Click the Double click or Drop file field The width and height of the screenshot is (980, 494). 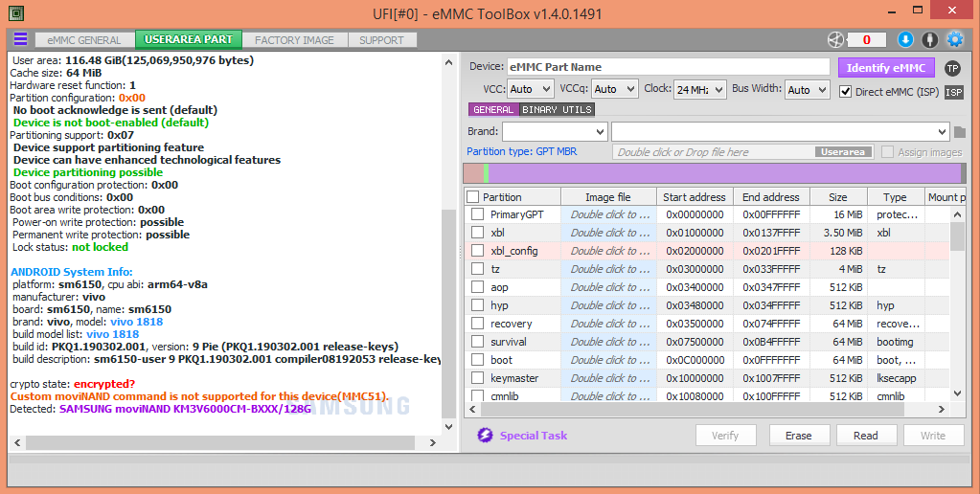coord(743,152)
